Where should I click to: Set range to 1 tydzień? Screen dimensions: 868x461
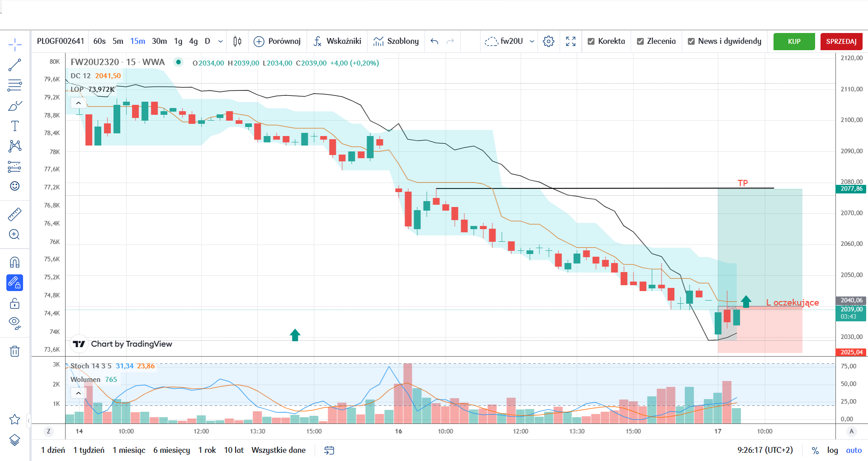(x=89, y=450)
